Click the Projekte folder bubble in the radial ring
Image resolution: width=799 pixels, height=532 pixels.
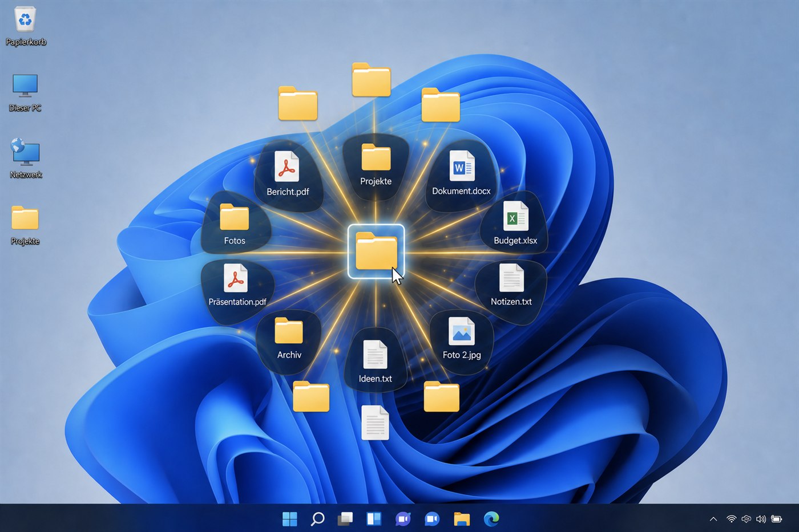click(376, 167)
